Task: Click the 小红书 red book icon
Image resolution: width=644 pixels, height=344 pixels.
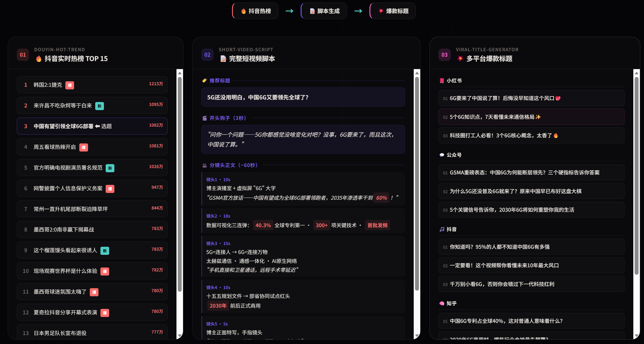Action: point(442,81)
